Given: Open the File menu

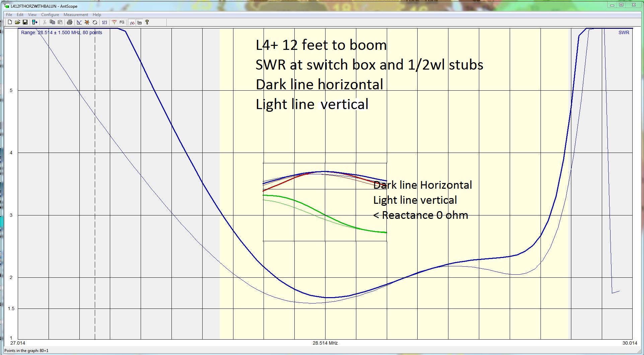Looking at the screenshot, I should (x=9, y=15).
